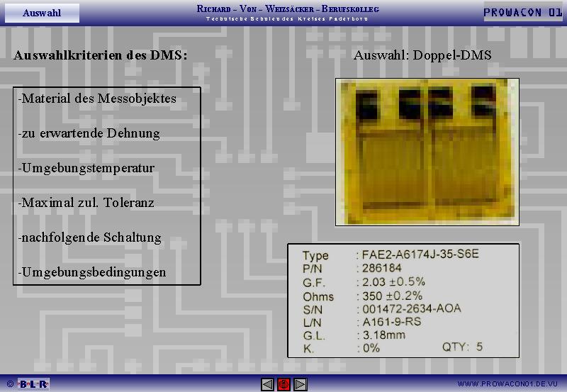Click the Maximal zul. Toleranz criterion
Screen dimensions: 567x392
pos(86,203)
